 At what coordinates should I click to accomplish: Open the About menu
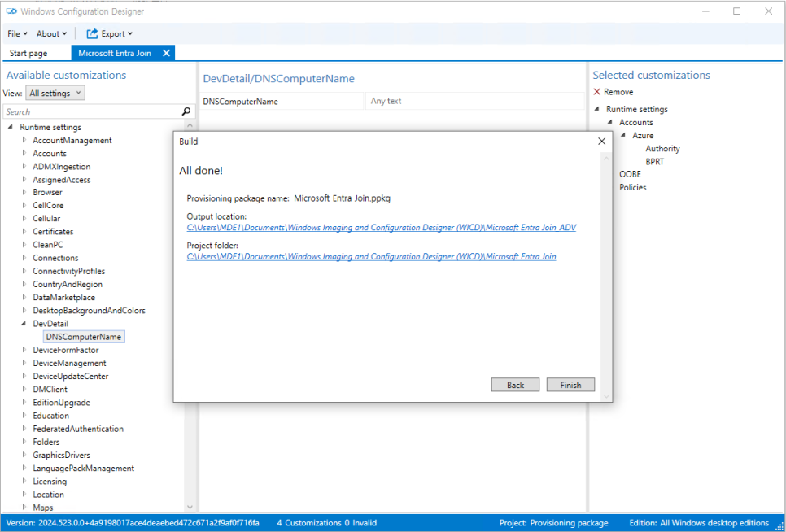(51, 33)
